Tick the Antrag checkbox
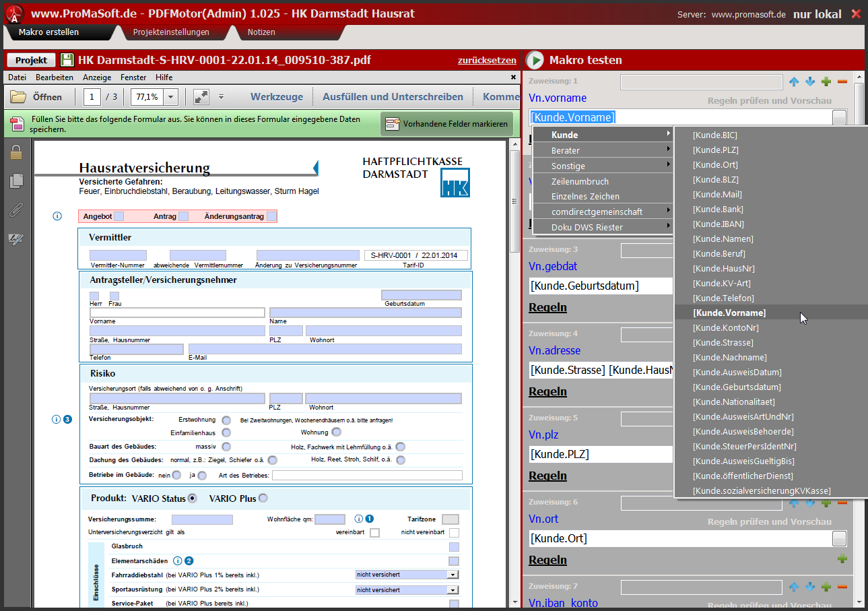The image size is (868, 611). pyautogui.click(x=183, y=216)
